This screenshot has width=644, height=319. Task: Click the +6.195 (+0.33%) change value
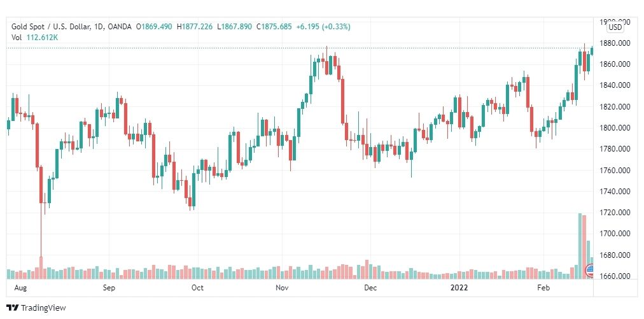tap(323, 27)
